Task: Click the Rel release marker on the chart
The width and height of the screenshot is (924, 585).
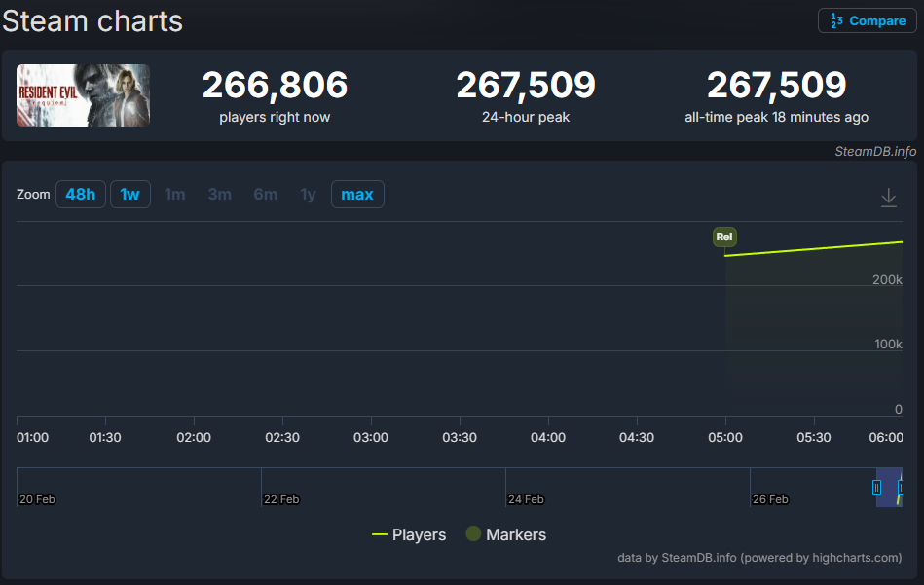Action: tap(724, 237)
